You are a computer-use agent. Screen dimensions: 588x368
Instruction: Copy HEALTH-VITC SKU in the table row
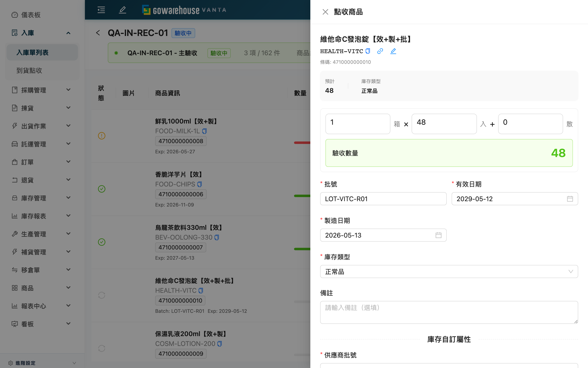201,290
